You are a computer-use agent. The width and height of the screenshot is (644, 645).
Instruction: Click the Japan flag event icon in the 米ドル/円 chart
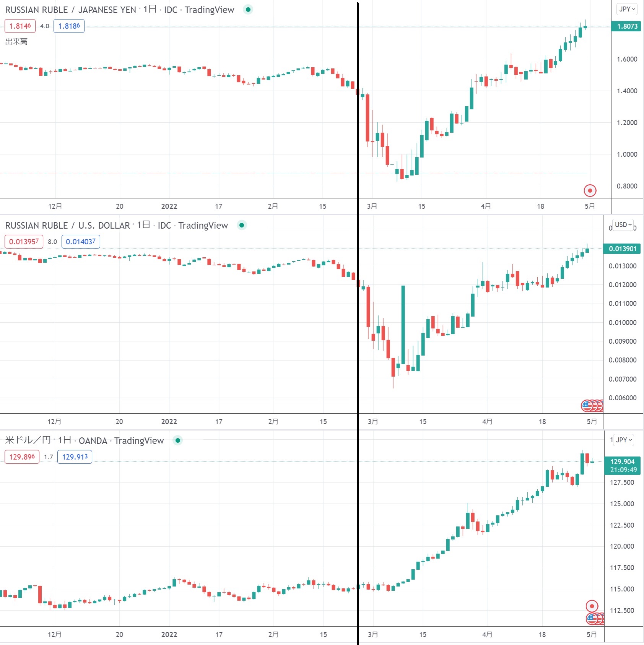[x=592, y=606]
